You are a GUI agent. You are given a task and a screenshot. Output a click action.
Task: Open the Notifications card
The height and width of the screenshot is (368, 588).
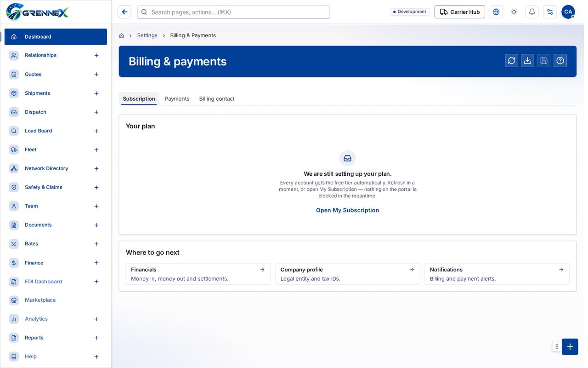tap(497, 274)
